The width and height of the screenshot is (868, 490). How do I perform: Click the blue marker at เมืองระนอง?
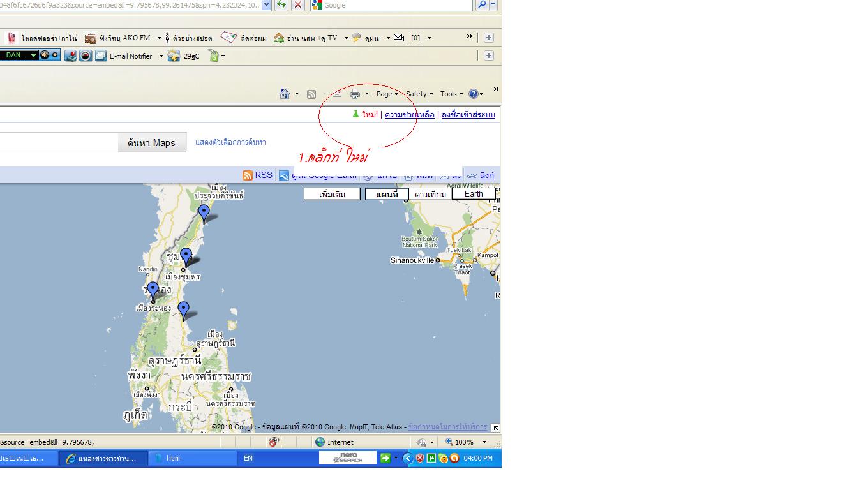coord(153,291)
